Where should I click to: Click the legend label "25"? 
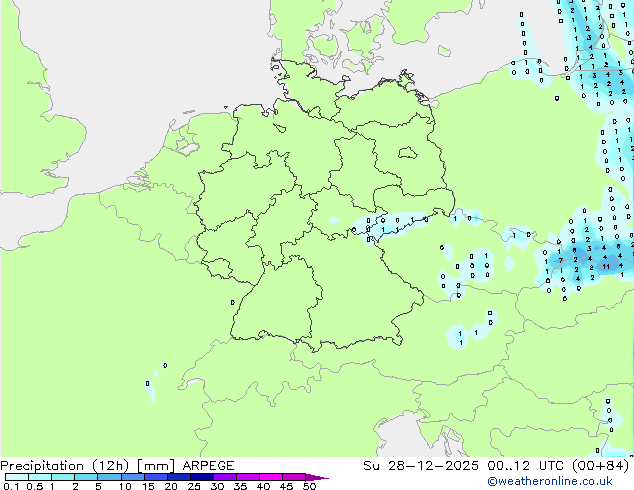[x=194, y=486]
